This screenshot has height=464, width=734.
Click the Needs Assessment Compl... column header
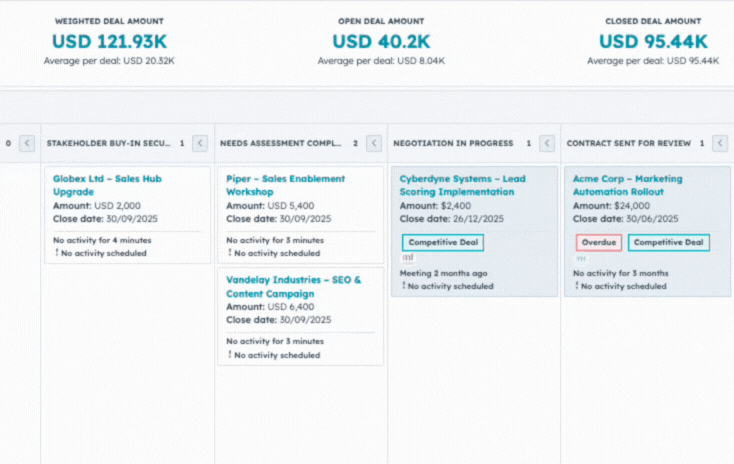pos(281,143)
